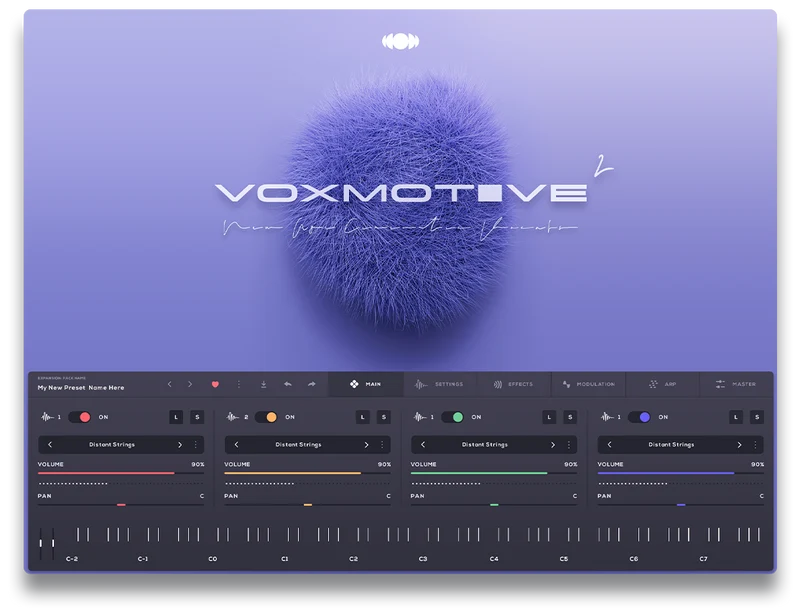Click the L button on the green layer

point(549,417)
